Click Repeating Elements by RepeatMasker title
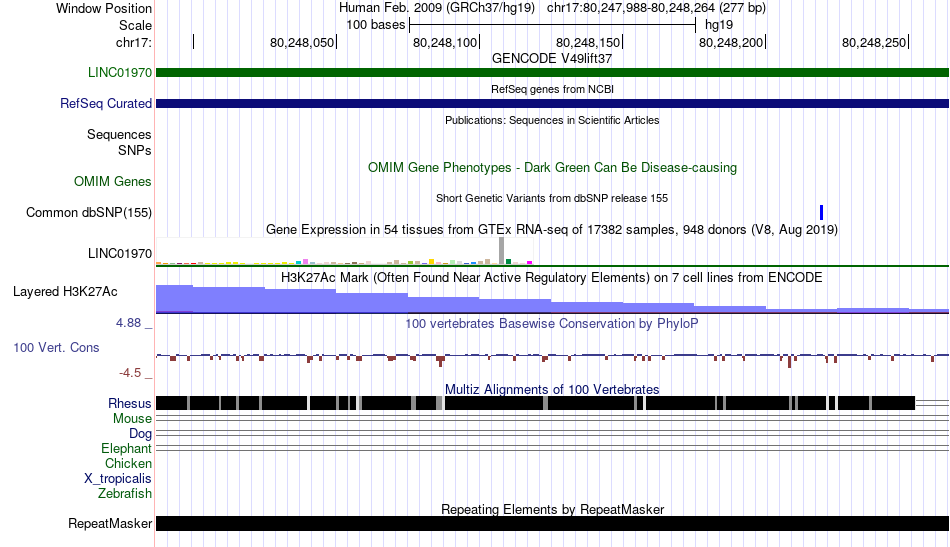Image resolution: width=950 pixels, height=547 pixels. coord(552,509)
